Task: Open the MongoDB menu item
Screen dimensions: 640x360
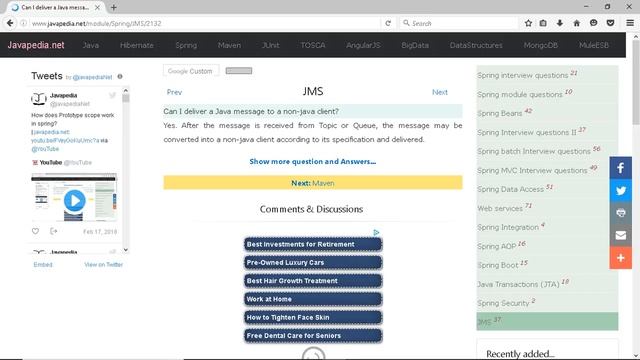Action: coord(541,45)
